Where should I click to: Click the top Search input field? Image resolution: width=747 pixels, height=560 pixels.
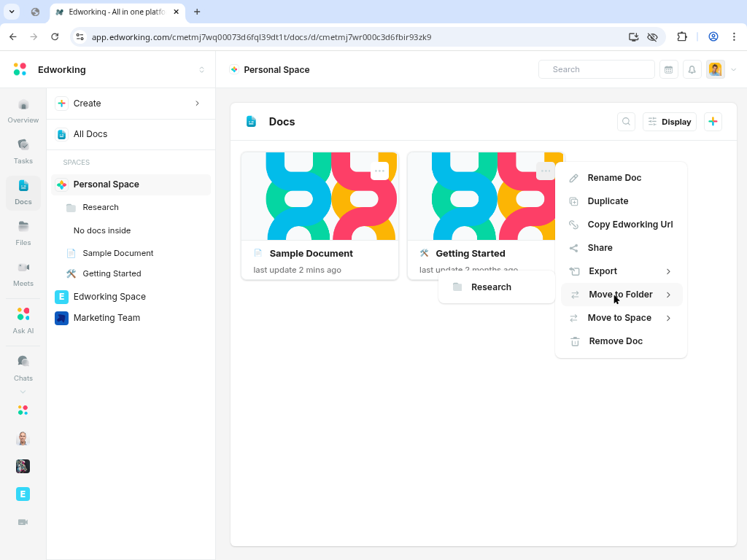click(x=597, y=69)
